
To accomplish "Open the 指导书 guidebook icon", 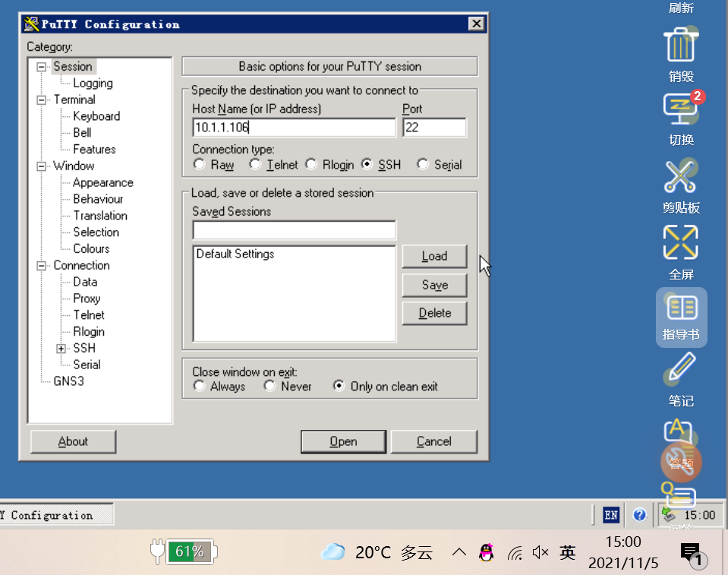I will click(x=682, y=308).
